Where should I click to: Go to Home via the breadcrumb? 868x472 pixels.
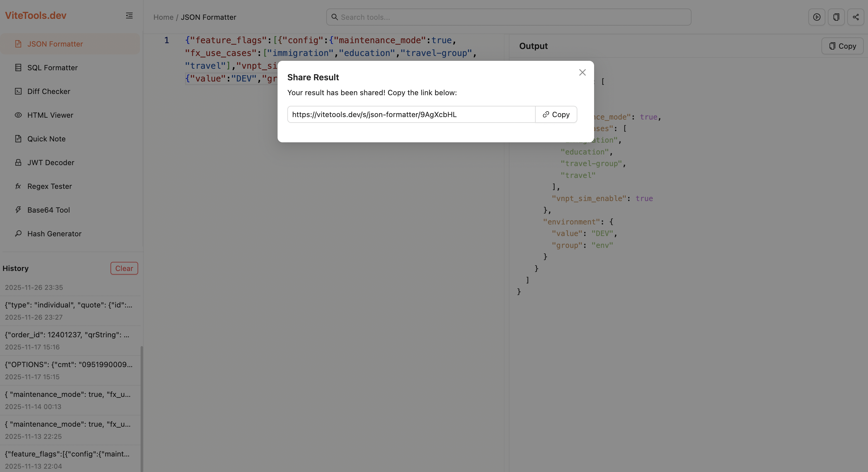coord(163,17)
